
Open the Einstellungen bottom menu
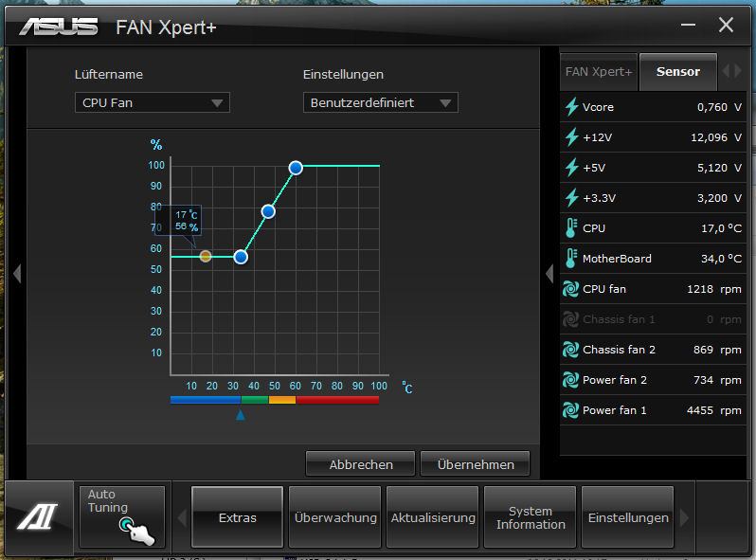pos(628,517)
